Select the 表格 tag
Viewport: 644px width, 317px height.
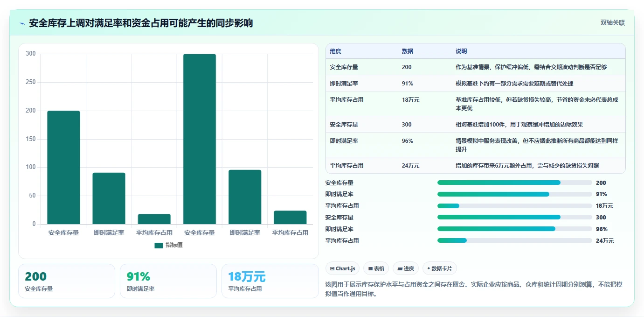[x=376, y=268]
